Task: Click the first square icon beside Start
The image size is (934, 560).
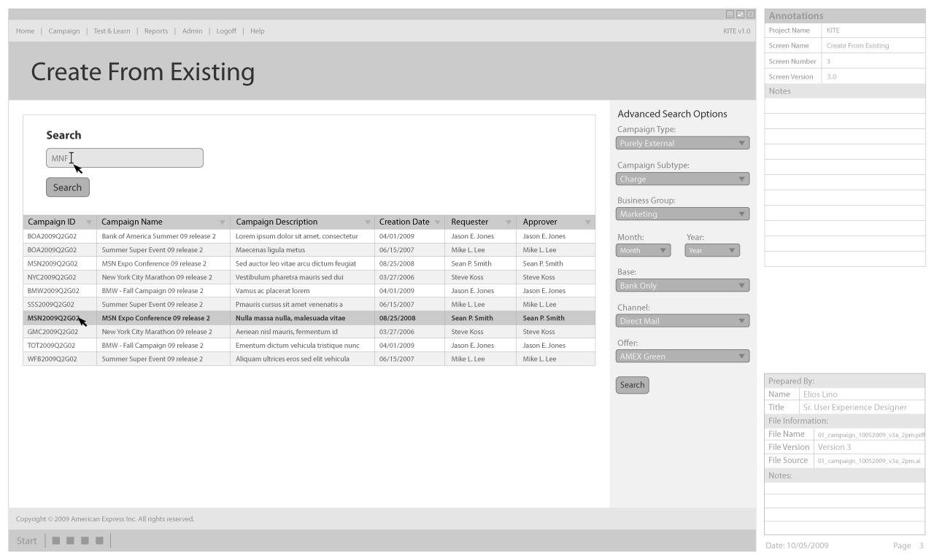Action: tap(56, 541)
